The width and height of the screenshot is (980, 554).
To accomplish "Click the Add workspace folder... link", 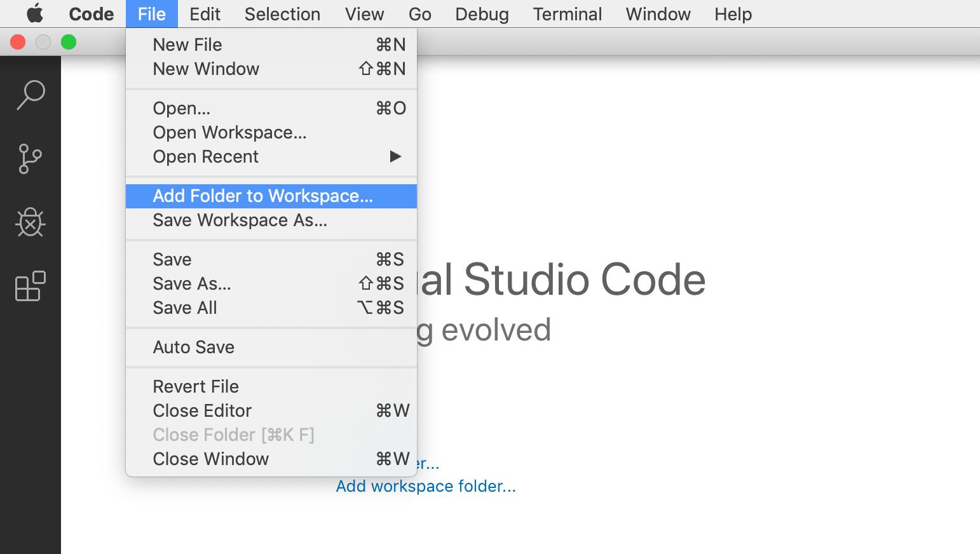I will (x=426, y=486).
